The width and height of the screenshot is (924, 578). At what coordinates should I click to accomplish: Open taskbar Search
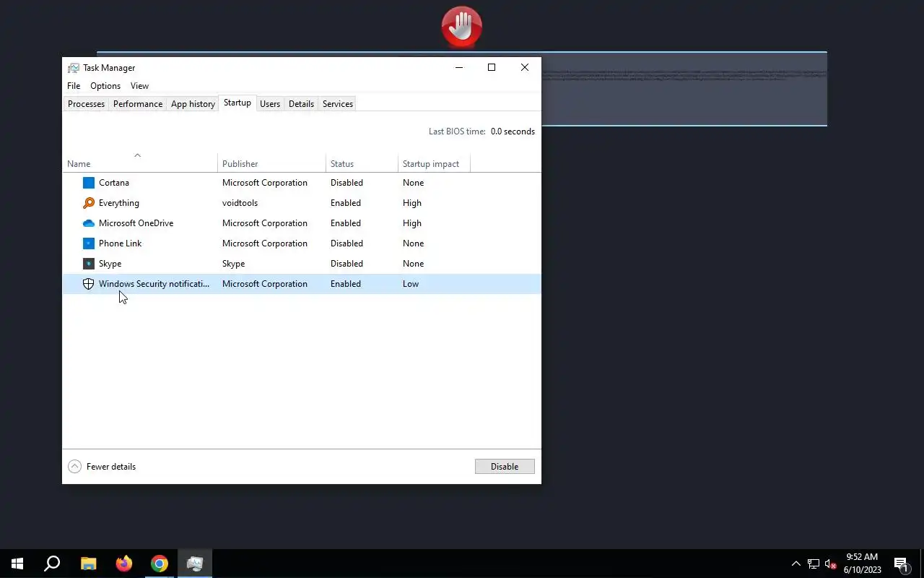coord(52,564)
